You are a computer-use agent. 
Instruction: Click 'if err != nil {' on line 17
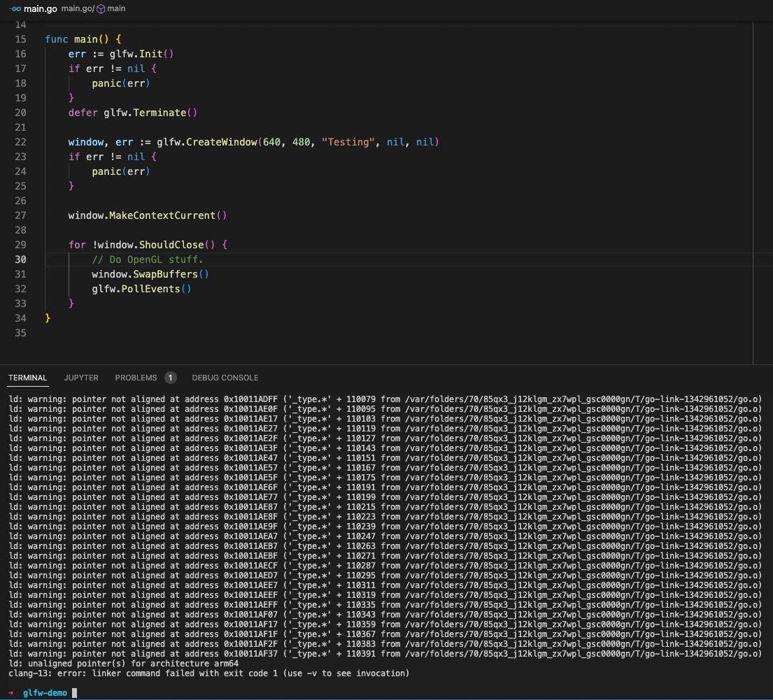113,69
